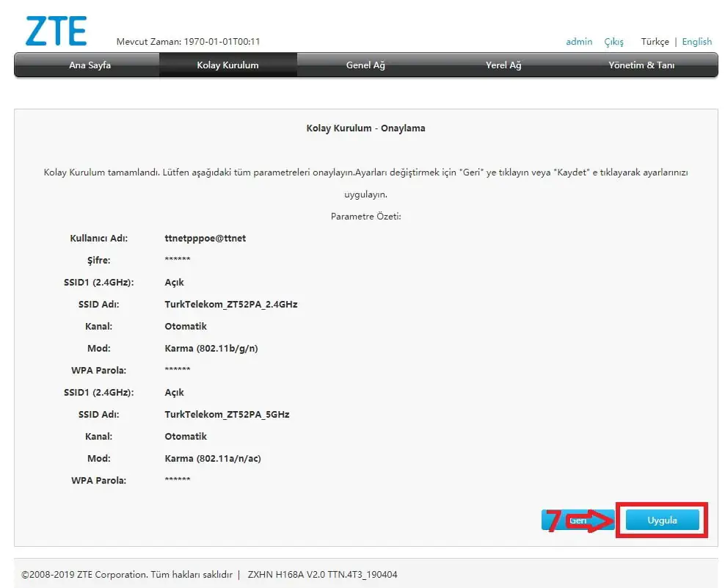Select the Kolay Kurulum tab
725x588 pixels.
tap(228, 65)
